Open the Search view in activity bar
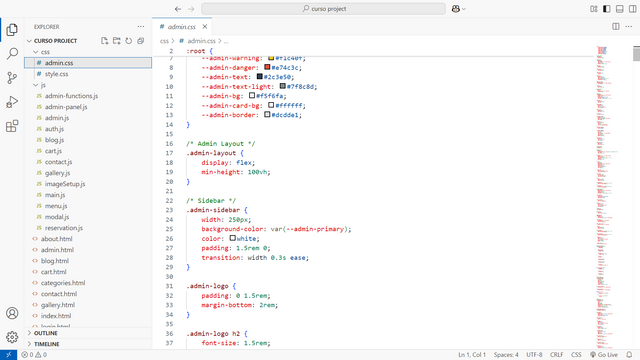 click(x=12, y=53)
